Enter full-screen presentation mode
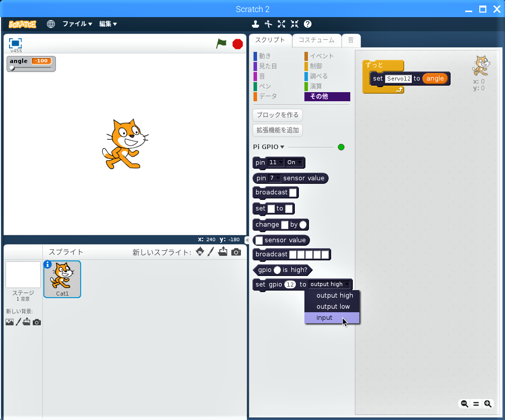Screen dimensions: 505x420 [15, 43]
